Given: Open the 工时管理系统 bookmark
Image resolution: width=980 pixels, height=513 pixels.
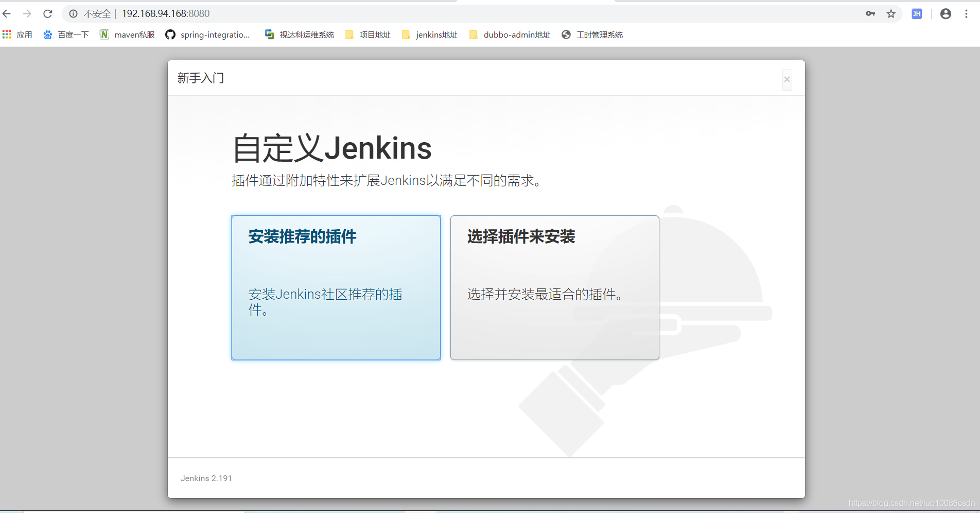Looking at the screenshot, I should 592,35.
